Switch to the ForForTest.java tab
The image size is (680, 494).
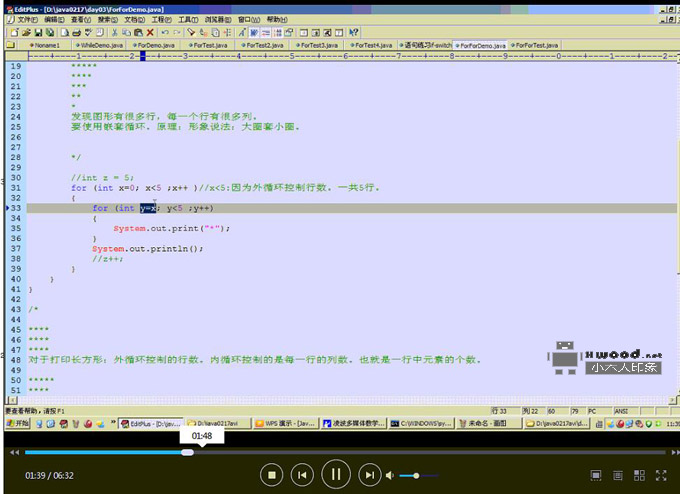(534, 45)
